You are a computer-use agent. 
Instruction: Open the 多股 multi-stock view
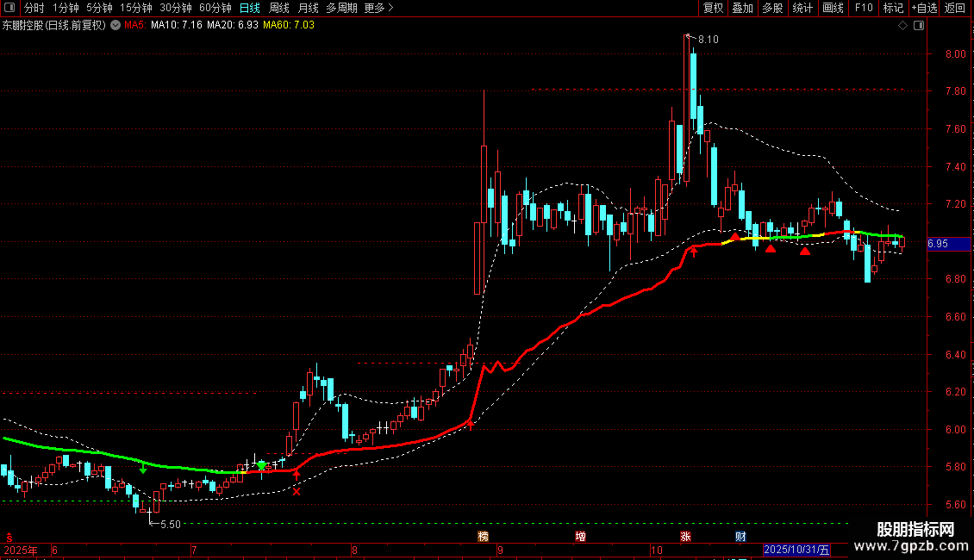[772, 8]
